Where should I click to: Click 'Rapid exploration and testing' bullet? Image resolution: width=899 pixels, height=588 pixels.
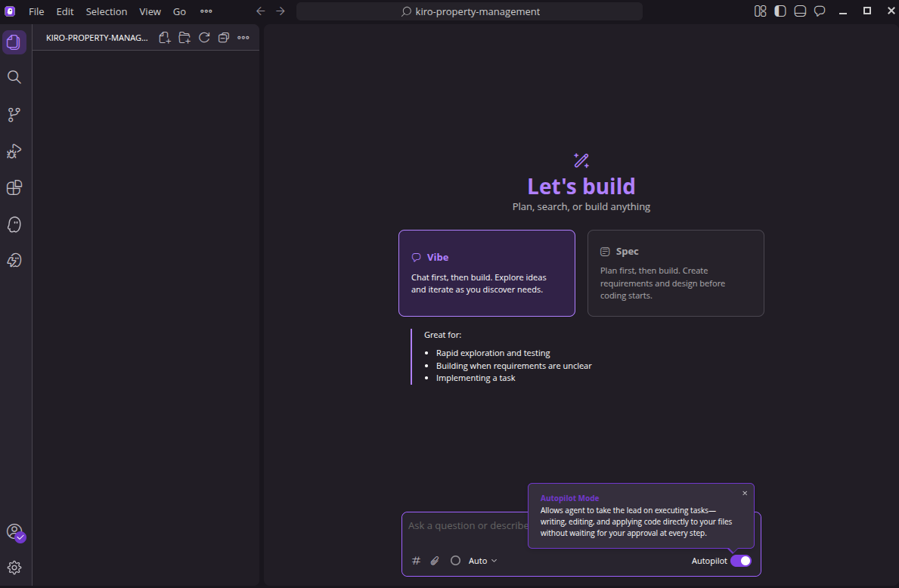(x=493, y=353)
